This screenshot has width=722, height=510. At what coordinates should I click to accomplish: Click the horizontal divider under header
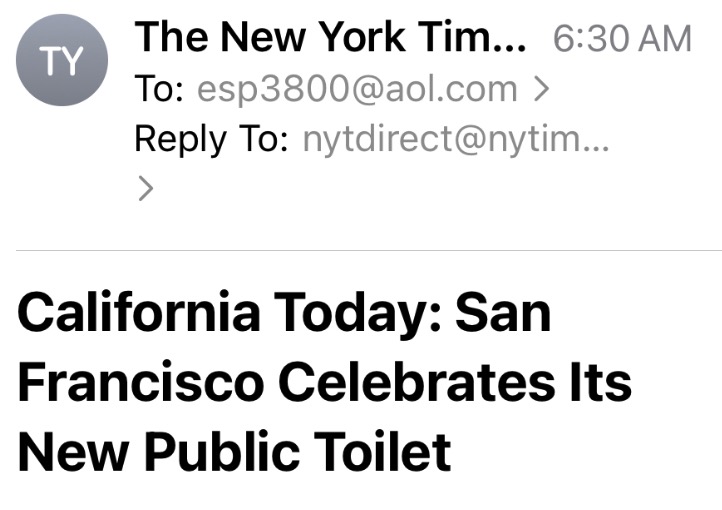point(369,250)
